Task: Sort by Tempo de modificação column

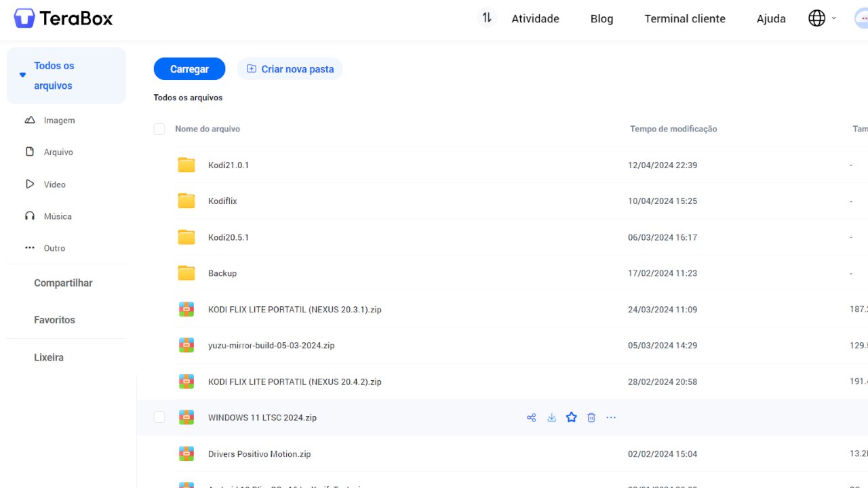Action: click(673, 129)
